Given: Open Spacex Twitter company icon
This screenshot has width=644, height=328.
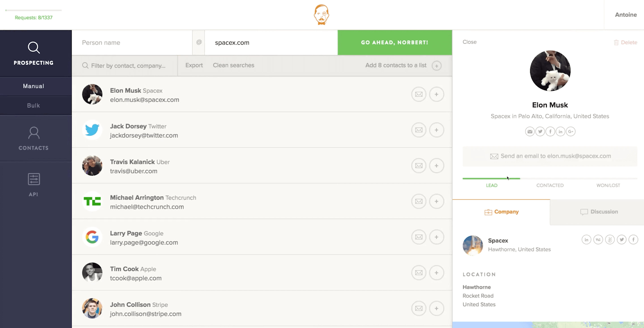Looking at the screenshot, I should tap(622, 240).
